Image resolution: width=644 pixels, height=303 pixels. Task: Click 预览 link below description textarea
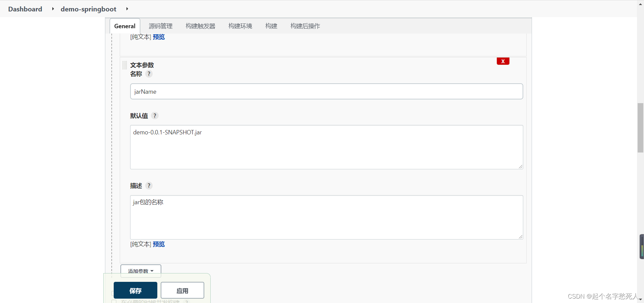pos(159,244)
